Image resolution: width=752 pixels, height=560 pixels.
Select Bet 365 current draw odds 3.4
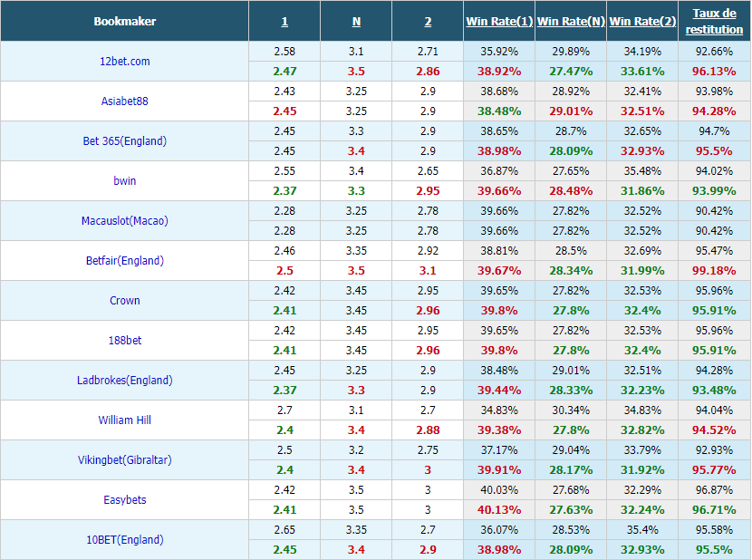(356, 151)
